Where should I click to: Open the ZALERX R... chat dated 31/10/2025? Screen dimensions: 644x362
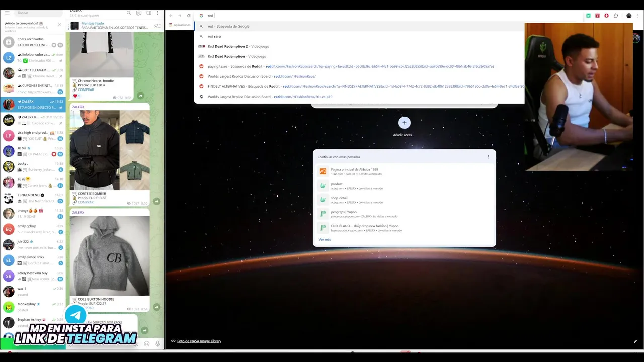pyautogui.click(x=33, y=120)
